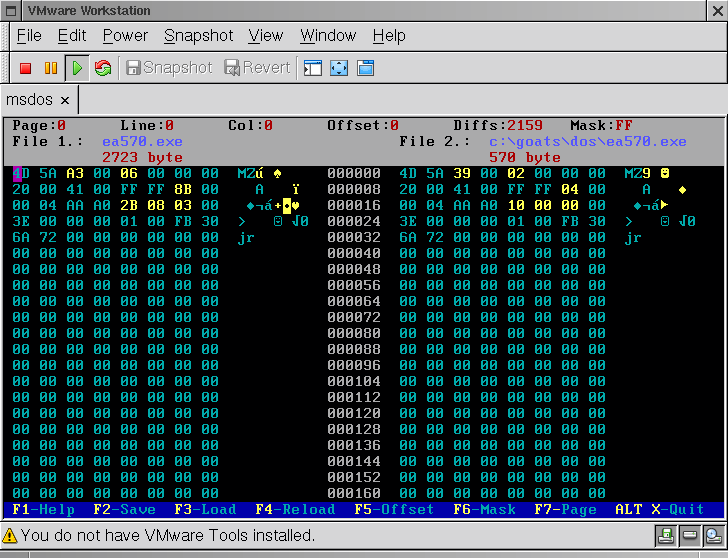Open the Window menu
This screenshot has height=558, width=728.
(x=328, y=36)
